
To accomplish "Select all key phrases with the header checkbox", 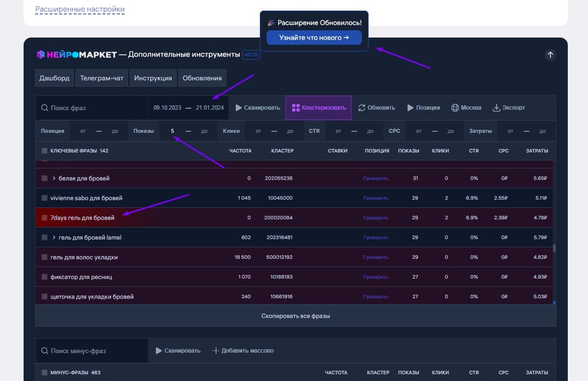I will 44,151.
